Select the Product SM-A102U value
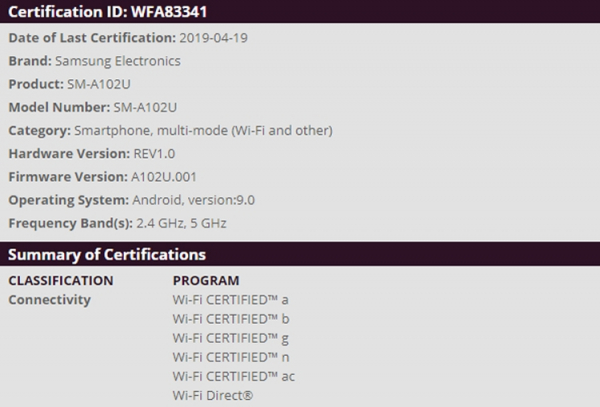This screenshot has height=407, width=600. (107, 84)
